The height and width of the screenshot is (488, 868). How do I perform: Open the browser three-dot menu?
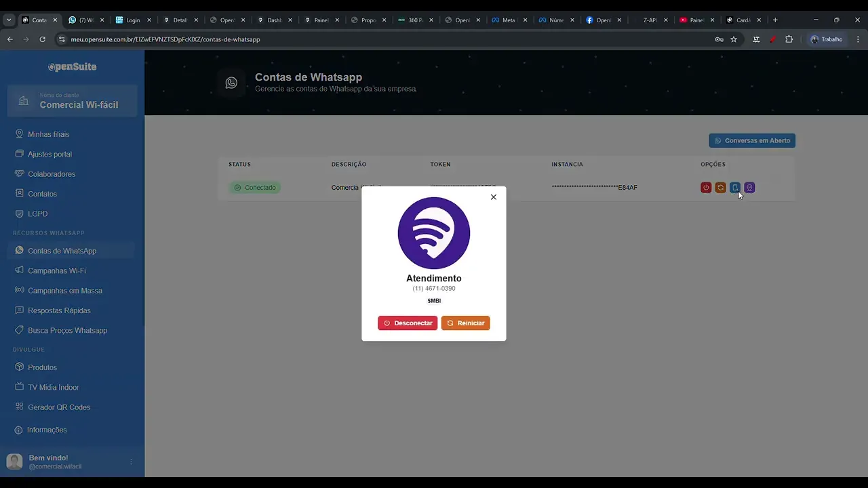856,39
